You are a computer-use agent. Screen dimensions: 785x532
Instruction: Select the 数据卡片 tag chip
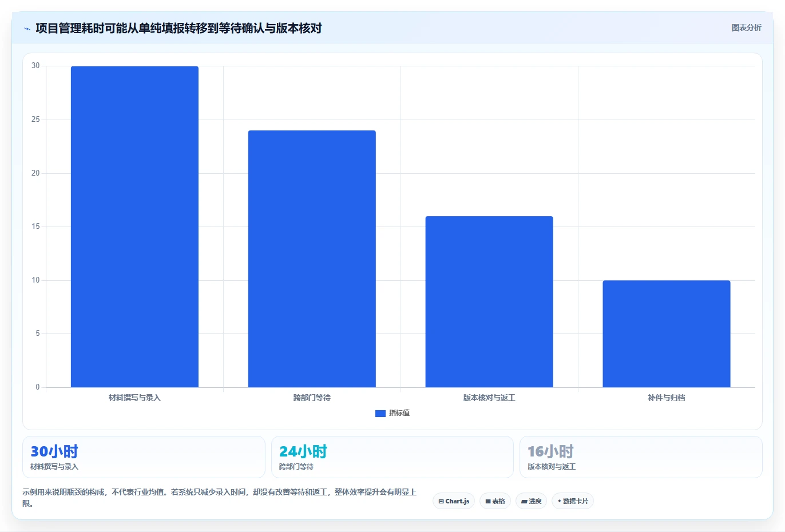pyautogui.click(x=572, y=501)
